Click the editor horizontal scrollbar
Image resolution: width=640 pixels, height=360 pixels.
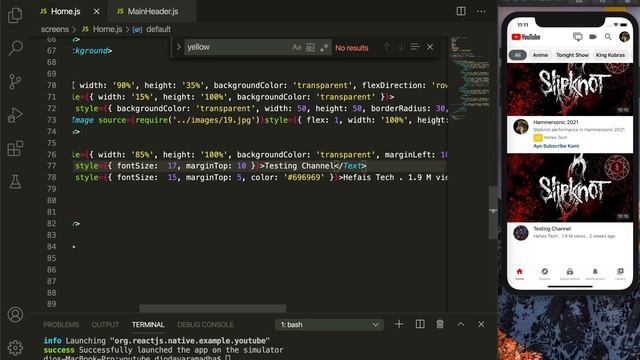click(x=213, y=308)
